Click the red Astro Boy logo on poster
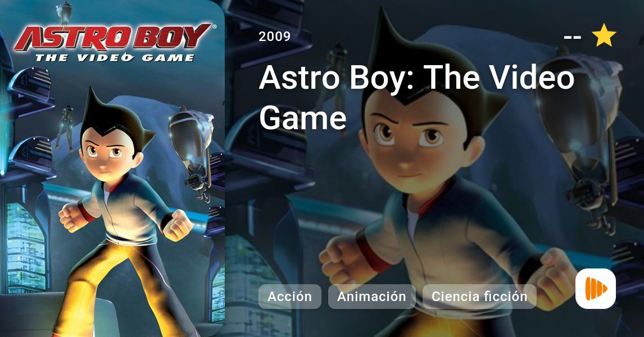 tap(112, 38)
